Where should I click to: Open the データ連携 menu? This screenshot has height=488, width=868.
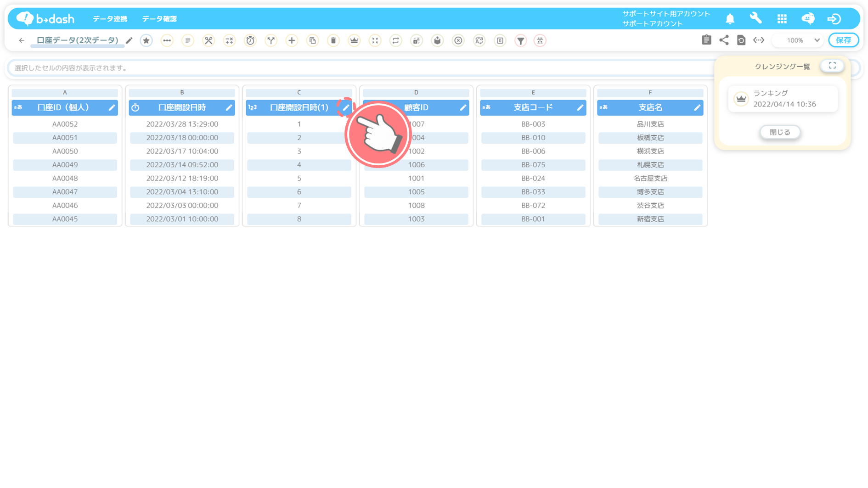110,19
